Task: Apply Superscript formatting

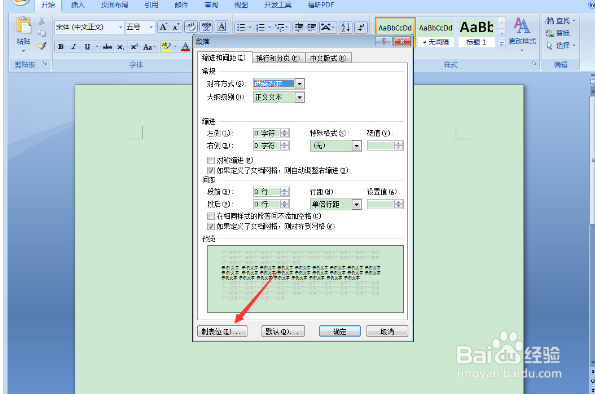Action: click(x=134, y=47)
